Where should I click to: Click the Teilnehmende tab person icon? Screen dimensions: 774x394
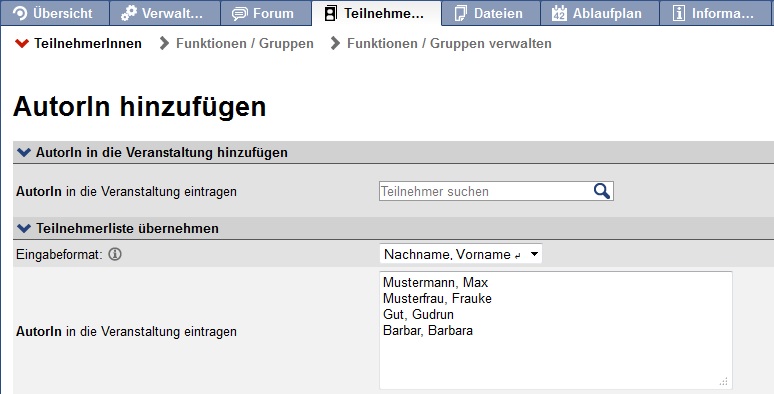[331, 13]
